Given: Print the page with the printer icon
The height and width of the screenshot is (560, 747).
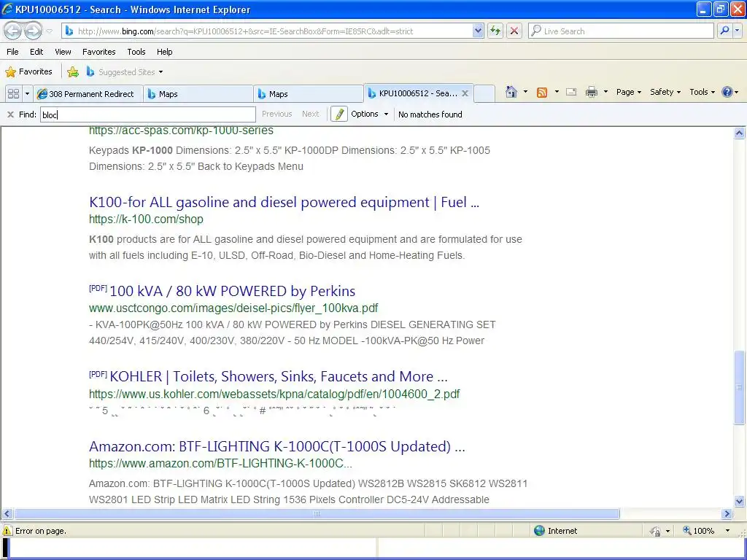Looking at the screenshot, I should 591,92.
